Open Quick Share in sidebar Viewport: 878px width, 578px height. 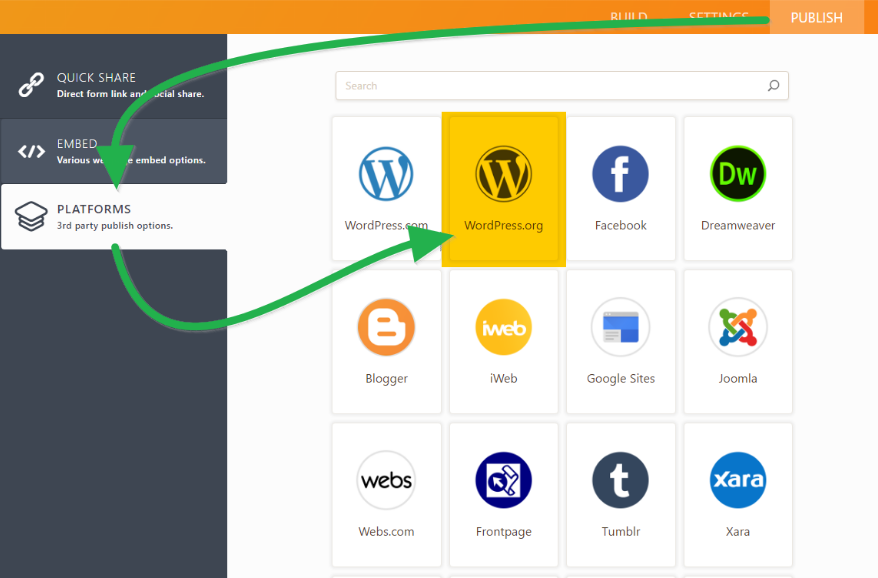pos(113,85)
